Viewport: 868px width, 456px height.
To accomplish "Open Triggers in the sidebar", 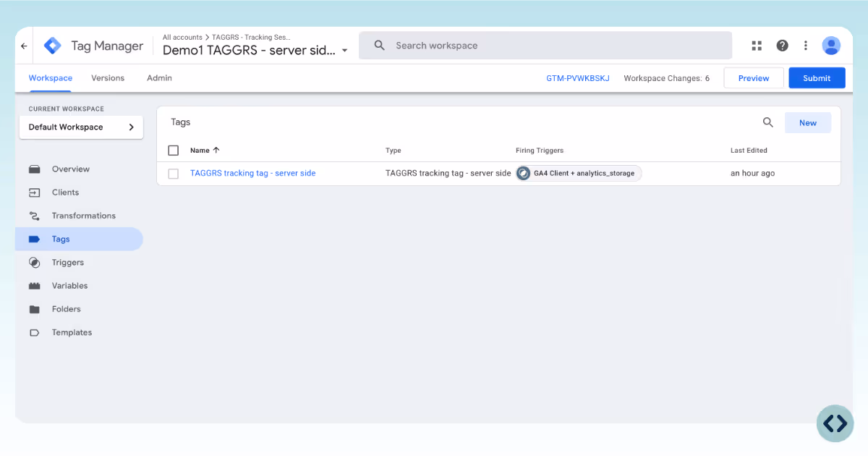I will (x=68, y=263).
